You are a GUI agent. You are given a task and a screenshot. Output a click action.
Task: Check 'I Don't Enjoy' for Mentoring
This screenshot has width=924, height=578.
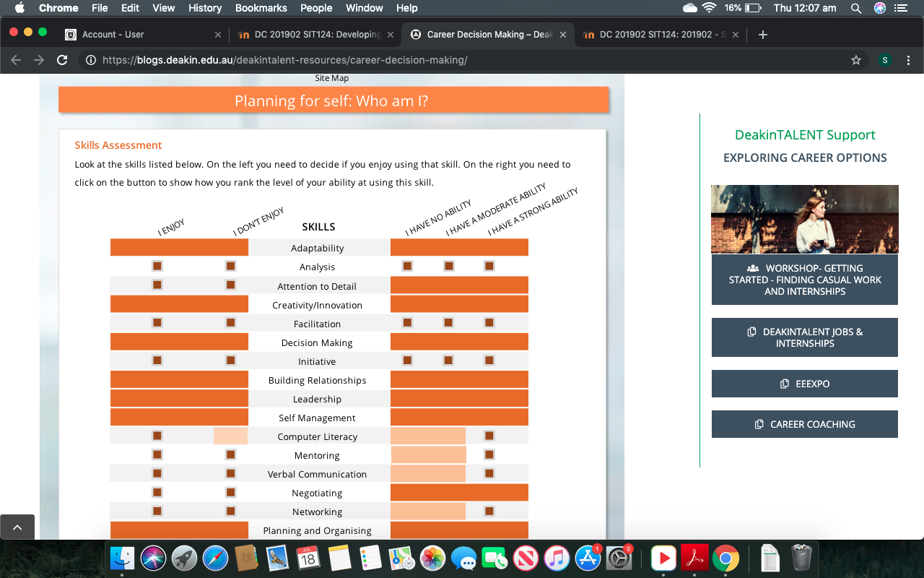pyautogui.click(x=231, y=455)
